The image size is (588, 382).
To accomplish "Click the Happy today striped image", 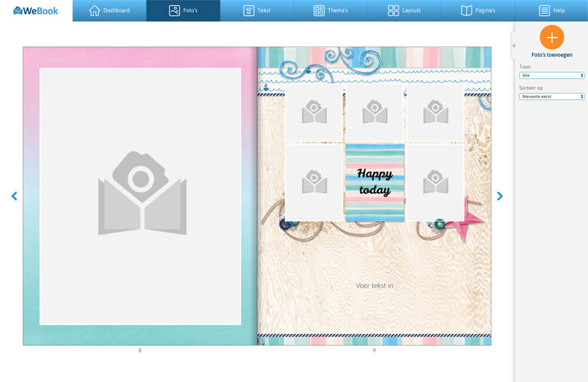I will (375, 183).
